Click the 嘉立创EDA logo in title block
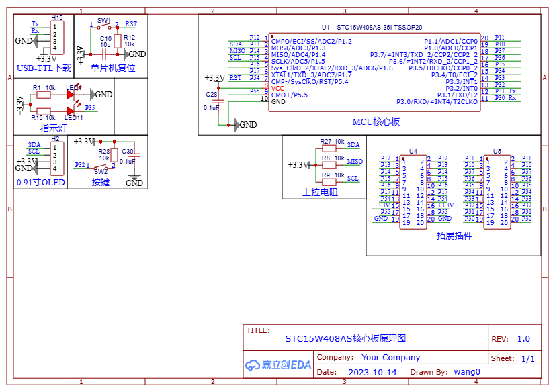 coord(278,364)
